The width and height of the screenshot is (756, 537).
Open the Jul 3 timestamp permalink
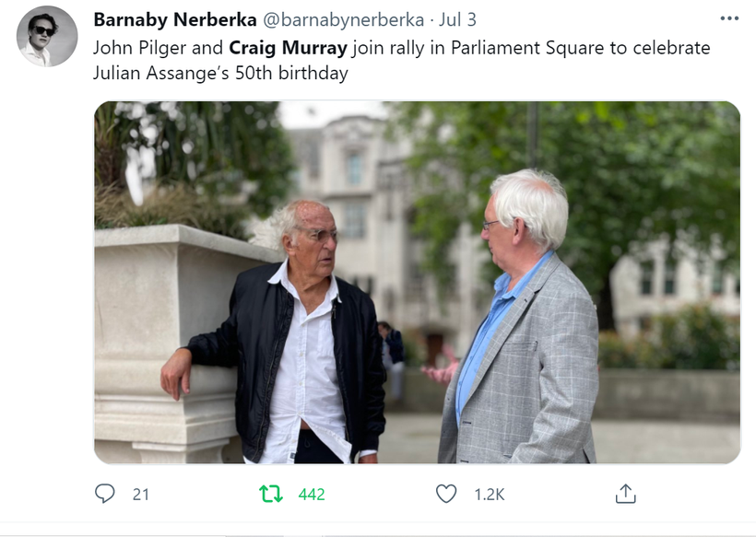457,19
